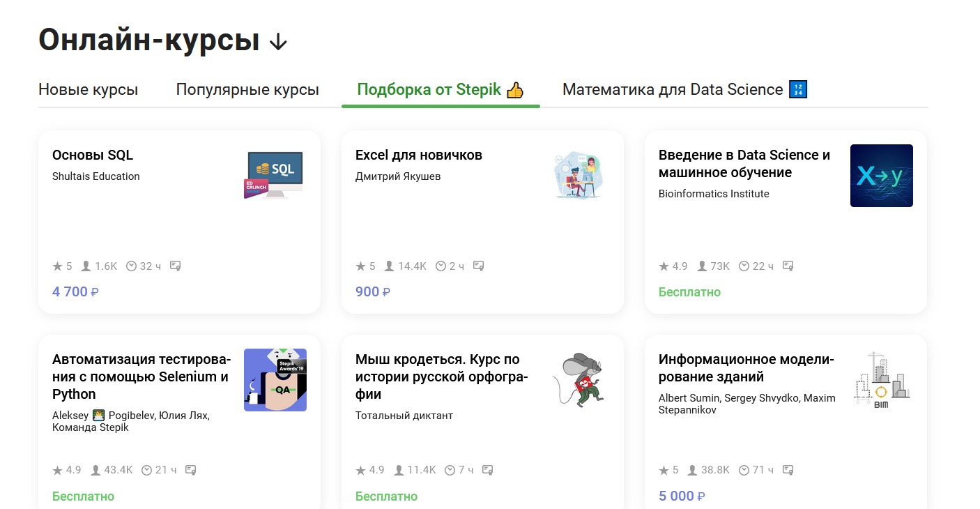Switch to Математика для Data Science tab
980x509 pixels.
click(684, 90)
